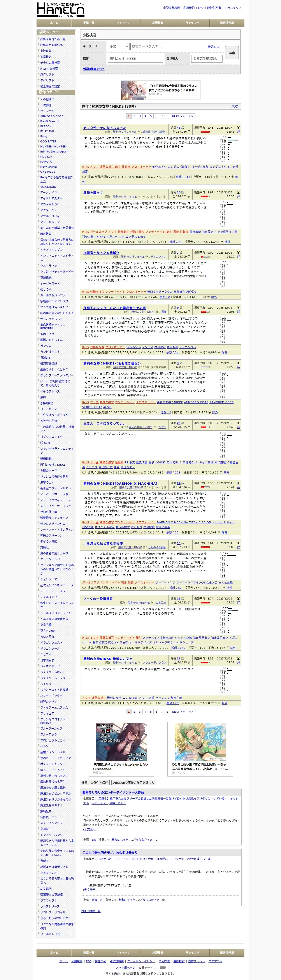This screenshot has width=281, height=980.
Task: Open the 並び替え sort order dropdown
Action: 207,59
